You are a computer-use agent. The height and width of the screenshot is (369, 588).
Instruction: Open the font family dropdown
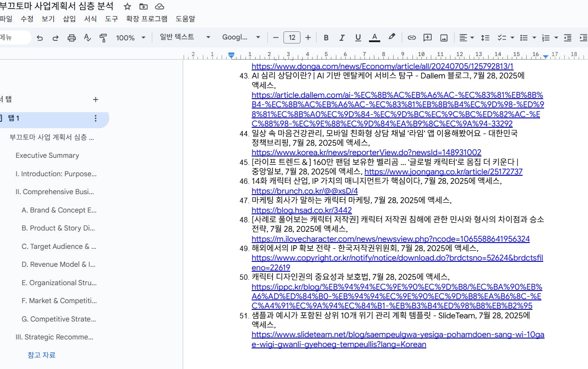tap(241, 37)
